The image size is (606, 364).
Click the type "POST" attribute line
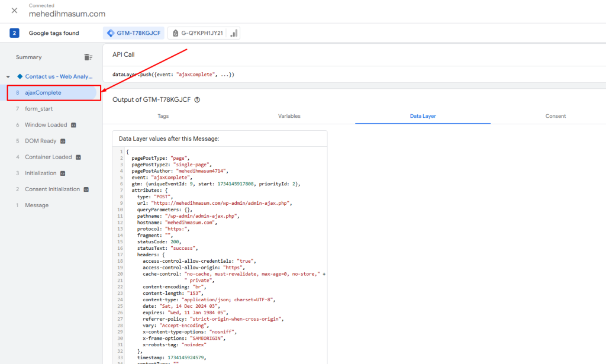155,197
